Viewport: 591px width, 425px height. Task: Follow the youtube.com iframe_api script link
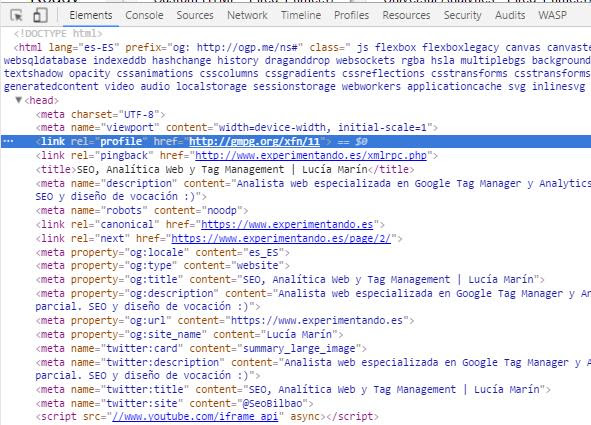point(195,416)
